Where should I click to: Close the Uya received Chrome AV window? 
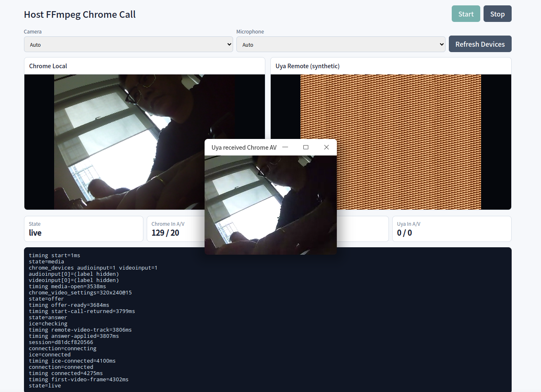(x=327, y=147)
